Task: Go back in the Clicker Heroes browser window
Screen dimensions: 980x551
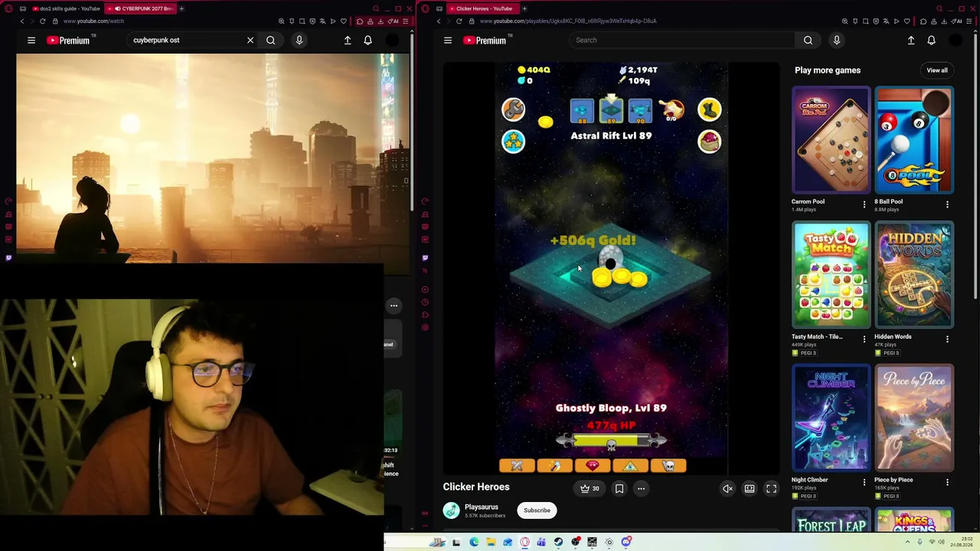Action: click(439, 21)
